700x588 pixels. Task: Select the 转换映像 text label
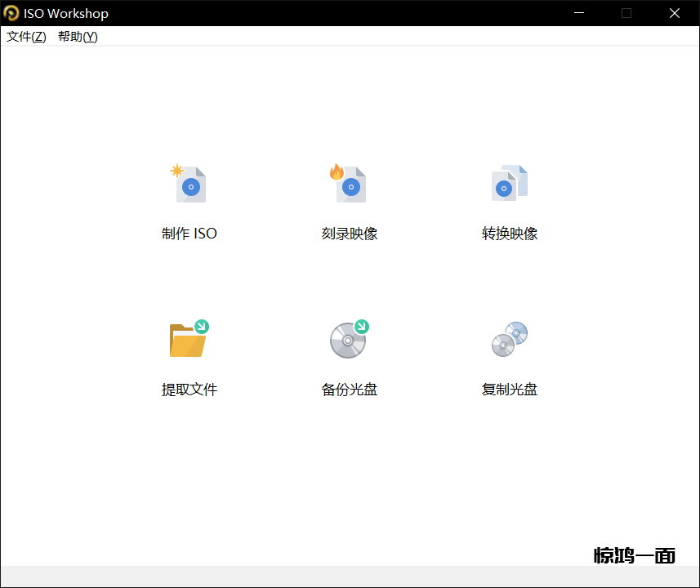point(510,234)
